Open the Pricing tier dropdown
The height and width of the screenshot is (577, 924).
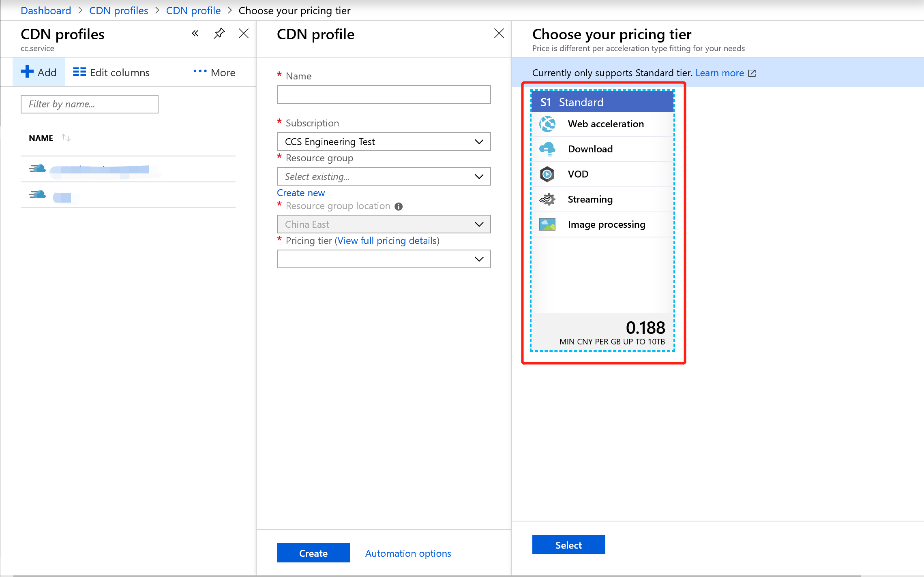(384, 259)
